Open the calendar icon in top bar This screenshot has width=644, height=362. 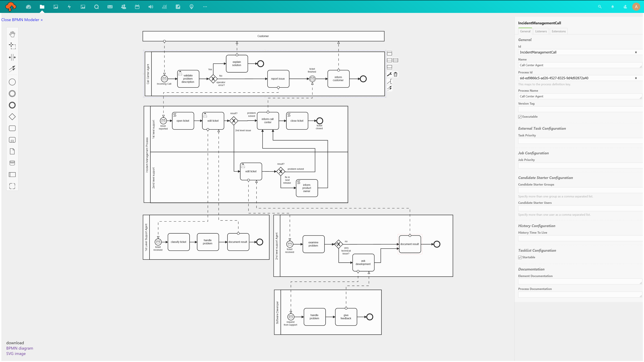(x=137, y=7)
